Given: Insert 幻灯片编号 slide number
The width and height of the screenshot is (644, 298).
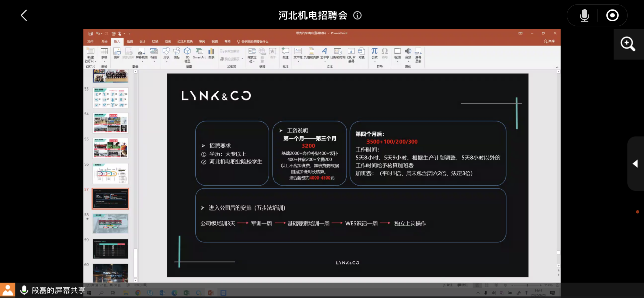Looking at the screenshot, I should pos(351,54).
